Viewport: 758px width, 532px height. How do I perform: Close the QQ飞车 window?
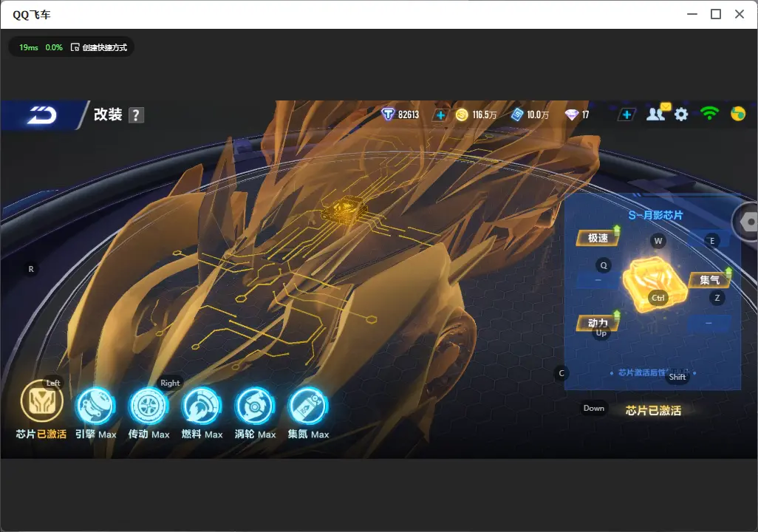pyautogui.click(x=739, y=15)
